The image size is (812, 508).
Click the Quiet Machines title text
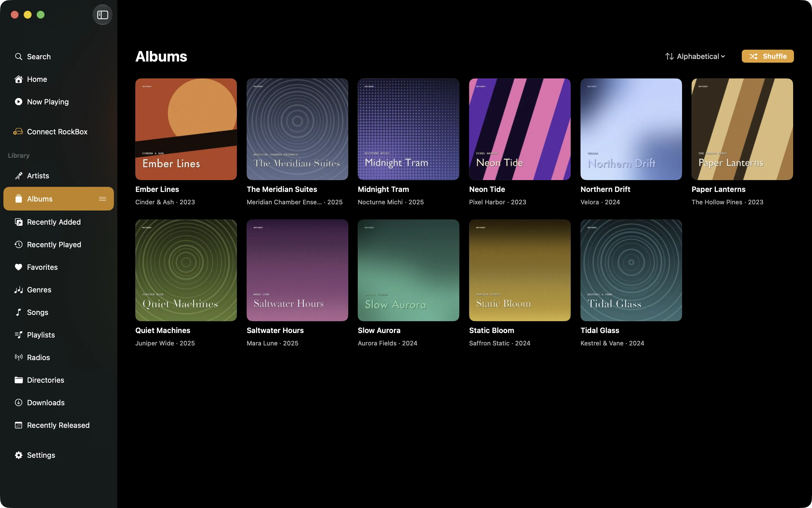(163, 330)
